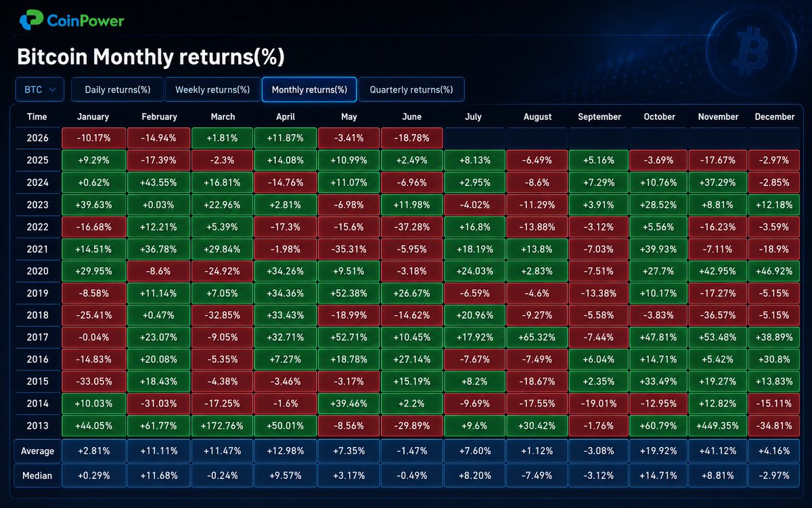812x508 pixels.
Task: Click the +65.32% cell for August 2017
Action: coord(537,338)
